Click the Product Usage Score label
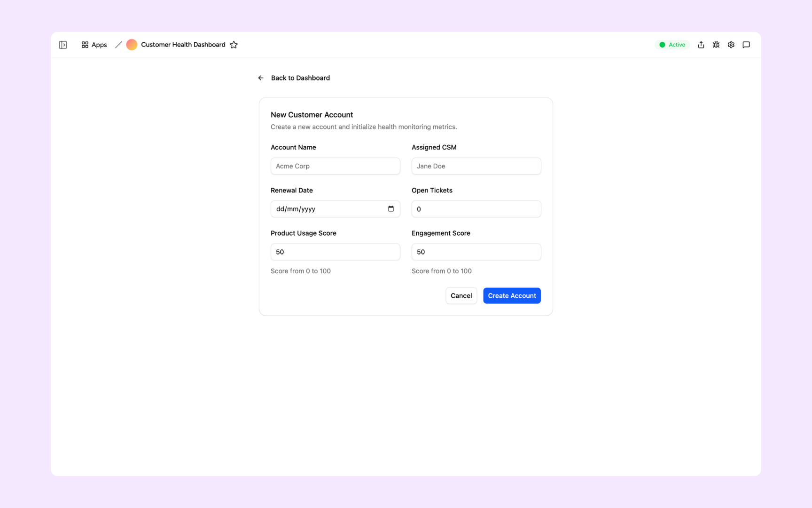This screenshot has height=508, width=812. click(x=303, y=233)
